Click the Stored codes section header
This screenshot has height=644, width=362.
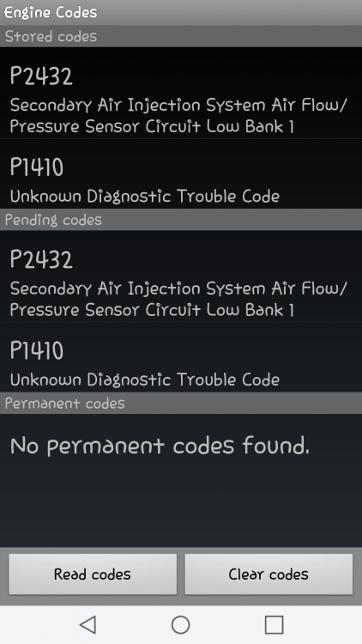pyautogui.click(x=181, y=36)
